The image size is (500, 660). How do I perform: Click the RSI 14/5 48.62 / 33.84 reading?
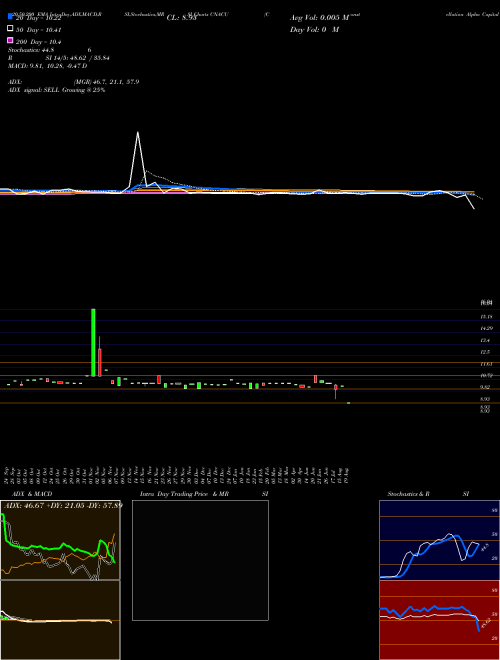(x=59, y=58)
